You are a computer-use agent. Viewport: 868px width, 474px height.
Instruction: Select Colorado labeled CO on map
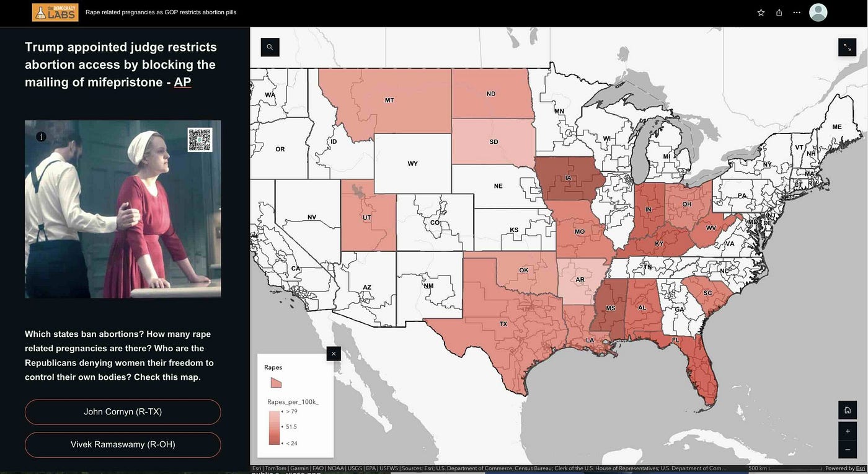click(x=435, y=222)
